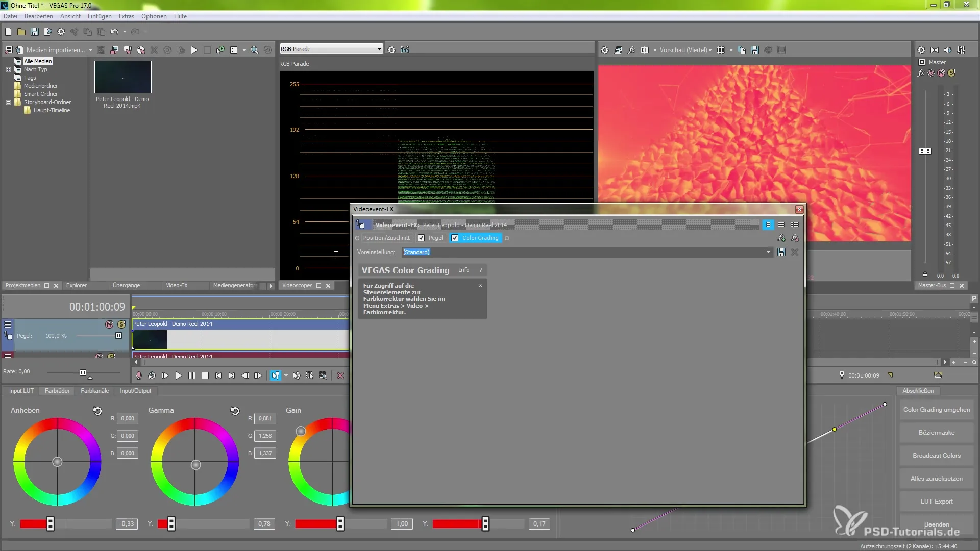Expand the Medien importieren dropdown arrow
The height and width of the screenshot is (551, 980).
coord(90,50)
